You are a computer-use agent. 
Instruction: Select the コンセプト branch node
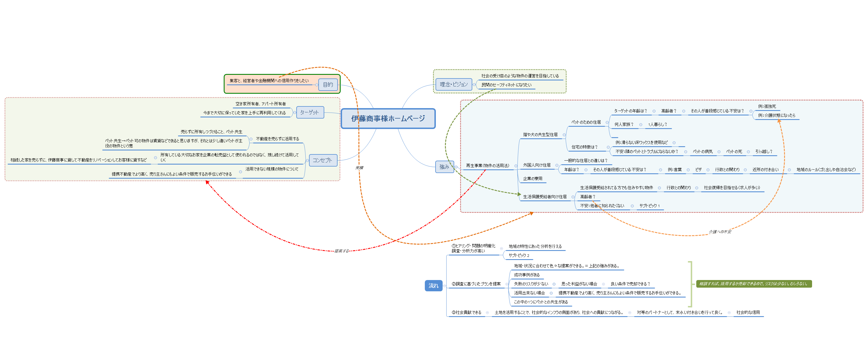(323, 160)
